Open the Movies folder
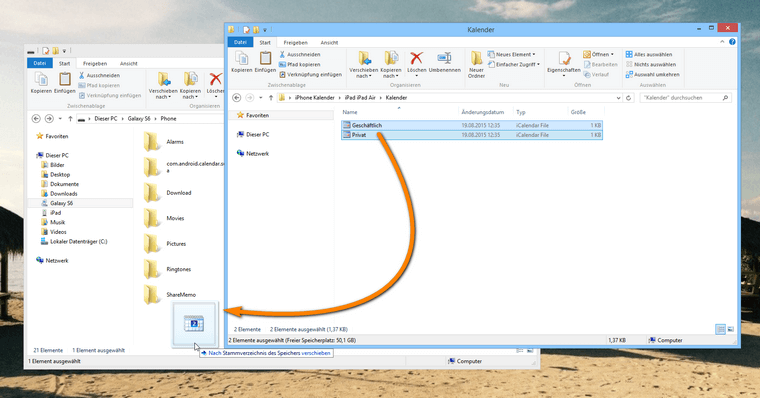 [x=164, y=218]
